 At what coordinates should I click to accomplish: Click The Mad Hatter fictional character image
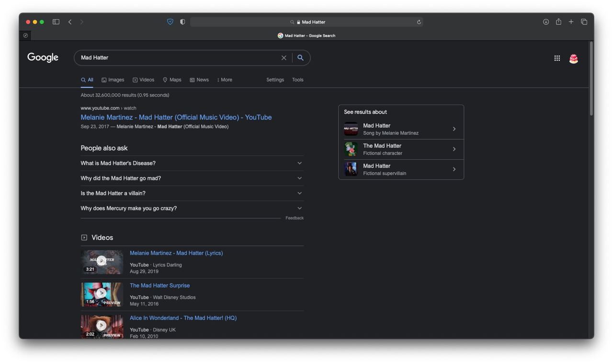tap(351, 149)
